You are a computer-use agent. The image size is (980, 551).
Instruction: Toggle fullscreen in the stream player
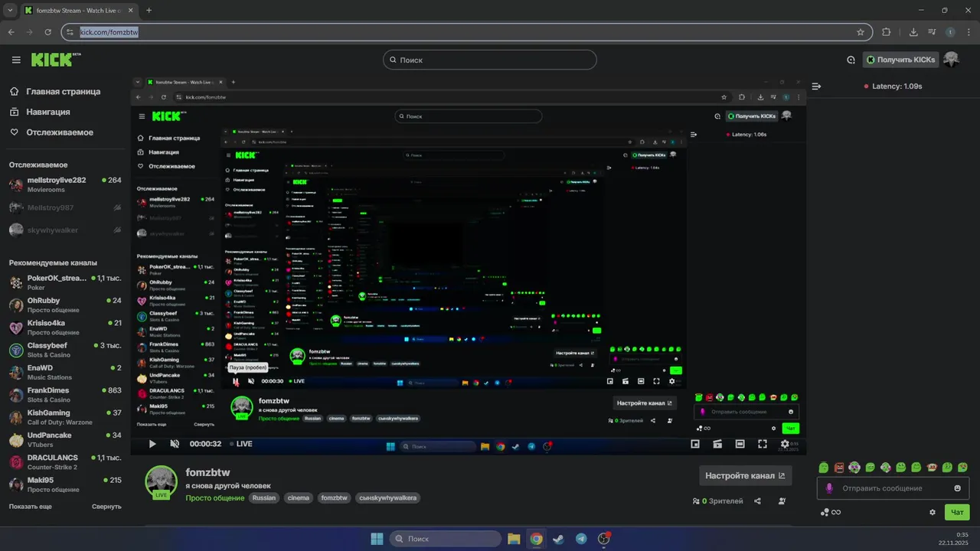(x=763, y=444)
